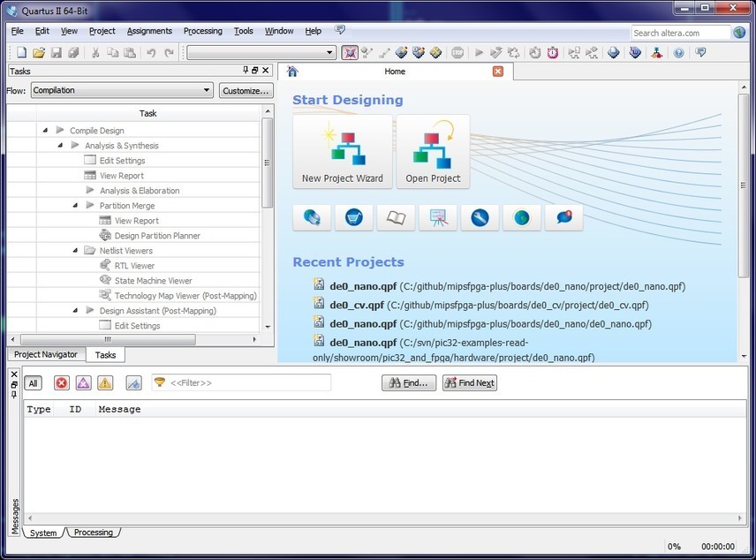Screen dimensions: 756x560
Task: Click the green globe icon on Home
Action: click(522, 217)
